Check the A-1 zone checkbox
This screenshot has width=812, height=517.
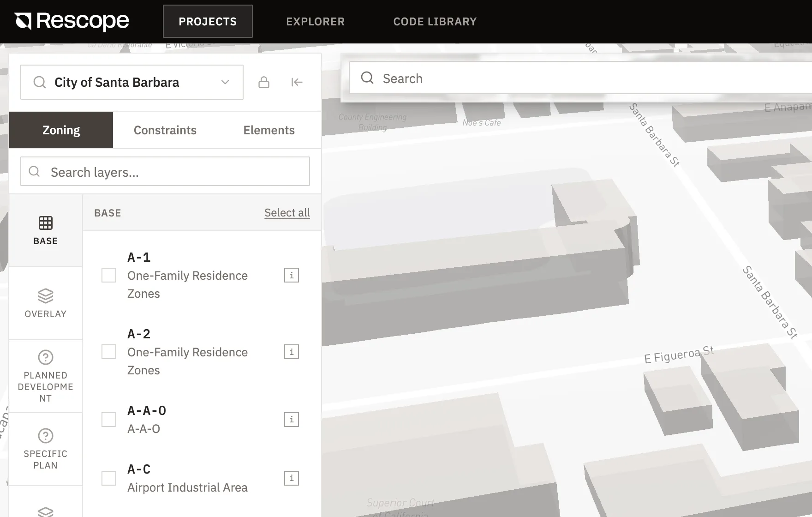(x=109, y=275)
